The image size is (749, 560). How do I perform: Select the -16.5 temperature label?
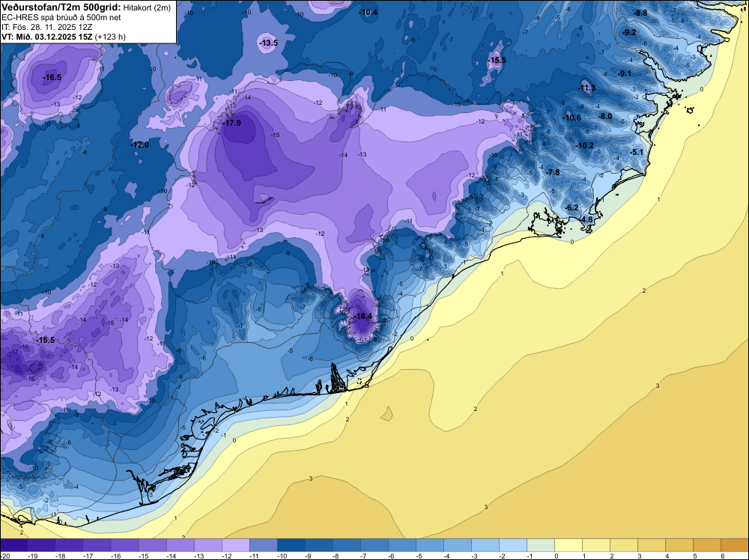(x=52, y=77)
